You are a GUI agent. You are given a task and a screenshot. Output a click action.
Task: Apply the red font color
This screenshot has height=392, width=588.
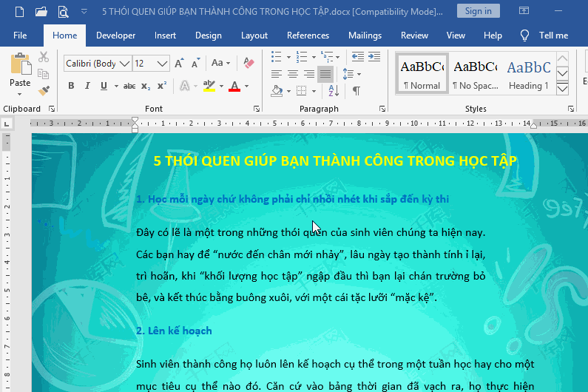[234, 87]
